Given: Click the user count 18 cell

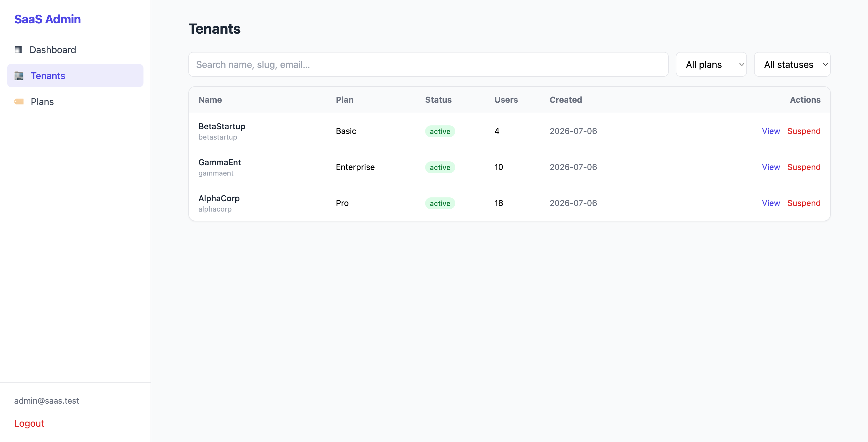Looking at the screenshot, I should 499,203.
